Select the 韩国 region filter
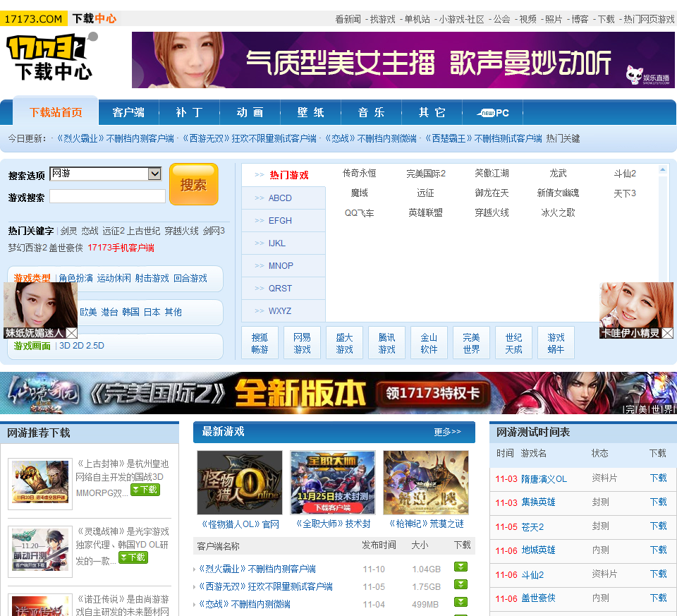 (131, 312)
